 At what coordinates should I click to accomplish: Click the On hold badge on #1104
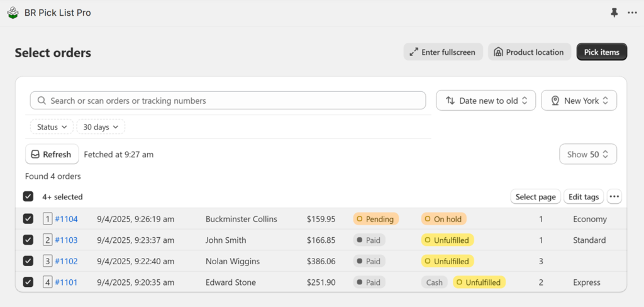pyautogui.click(x=443, y=219)
